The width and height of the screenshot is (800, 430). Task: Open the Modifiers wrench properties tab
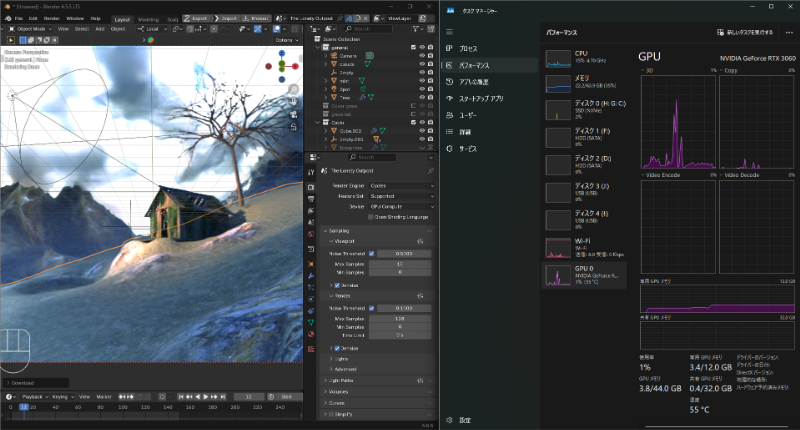(311, 276)
